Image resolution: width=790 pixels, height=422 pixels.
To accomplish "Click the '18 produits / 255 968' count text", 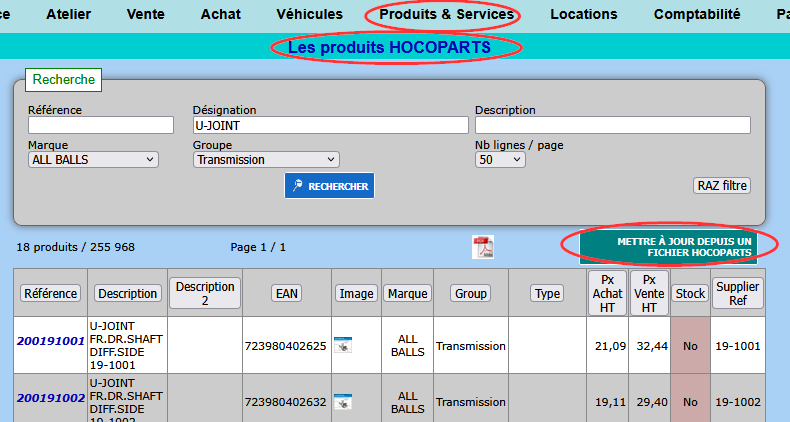I will click(76, 247).
